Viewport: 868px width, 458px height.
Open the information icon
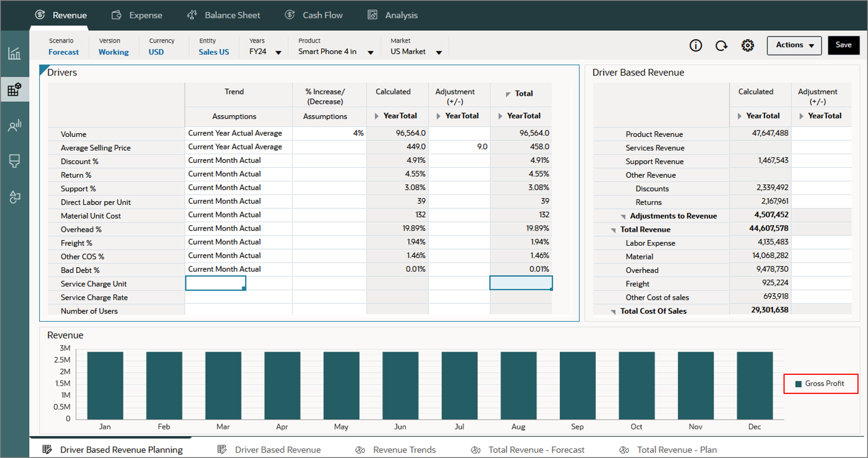(x=695, y=45)
